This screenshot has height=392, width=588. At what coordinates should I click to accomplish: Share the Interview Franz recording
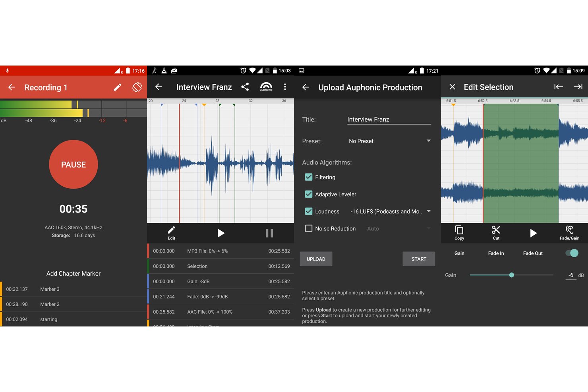(245, 87)
